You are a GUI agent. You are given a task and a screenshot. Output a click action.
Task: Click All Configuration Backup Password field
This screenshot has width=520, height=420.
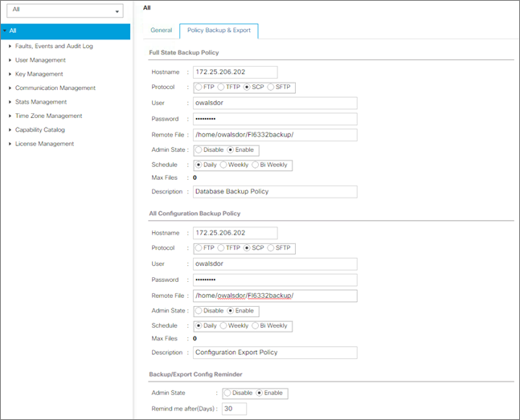point(275,279)
